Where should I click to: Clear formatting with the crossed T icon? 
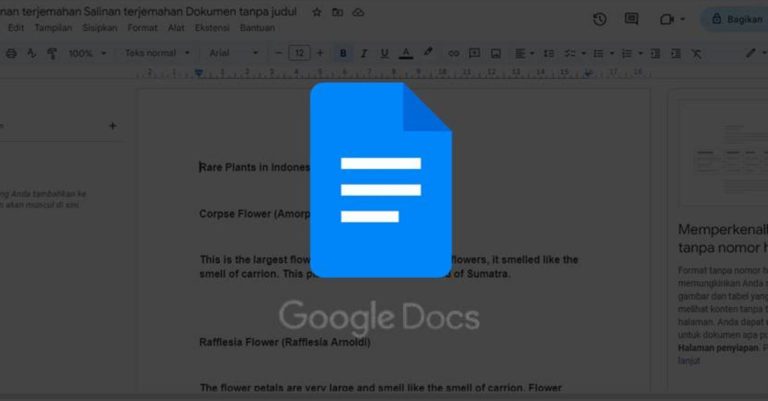pos(696,53)
